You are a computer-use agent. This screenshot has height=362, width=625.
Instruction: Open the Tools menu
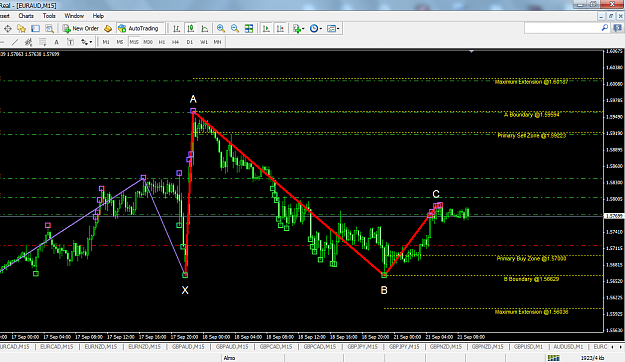[49, 16]
